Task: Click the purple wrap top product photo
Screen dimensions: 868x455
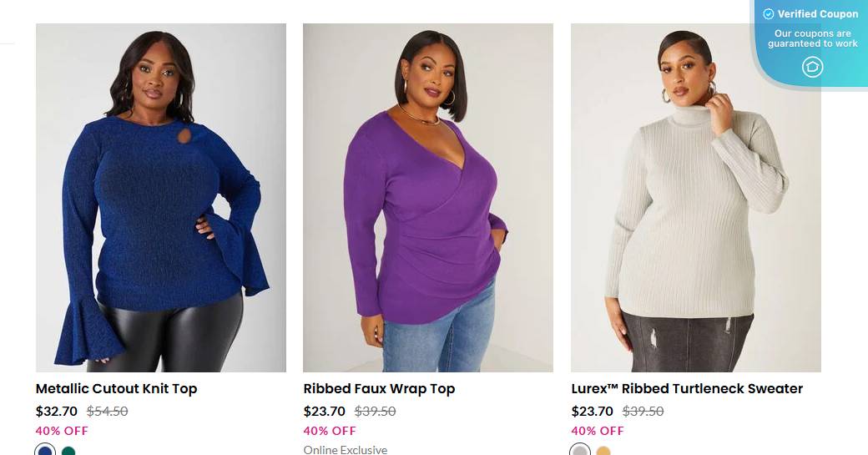Action: [x=427, y=198]
